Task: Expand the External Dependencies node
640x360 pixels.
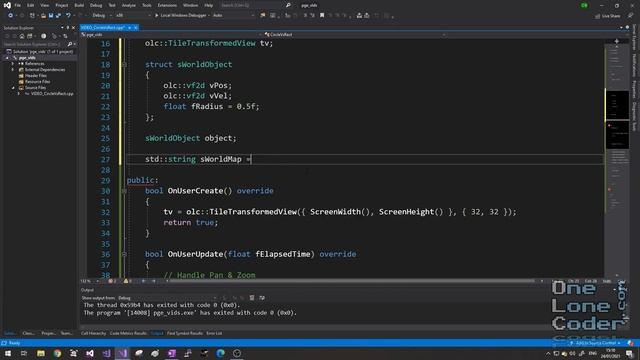Action: (13, 70)
